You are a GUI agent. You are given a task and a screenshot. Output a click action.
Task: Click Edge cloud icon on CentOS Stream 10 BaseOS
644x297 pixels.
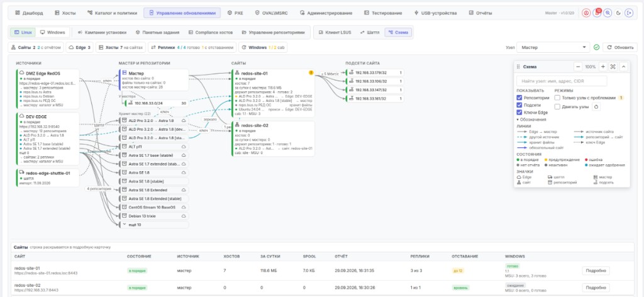point(184,208)
